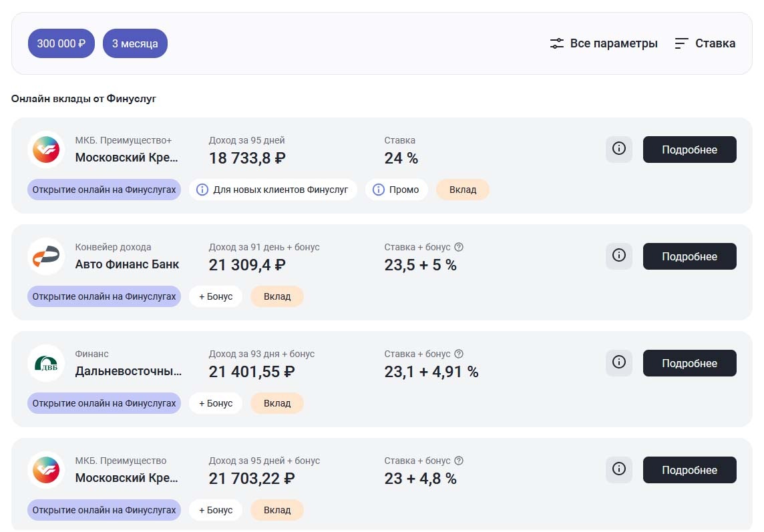Open info icon for the Авто Финанс Банк offer
The width and height of the screenshot is (764, 532).
click(618, 256)
